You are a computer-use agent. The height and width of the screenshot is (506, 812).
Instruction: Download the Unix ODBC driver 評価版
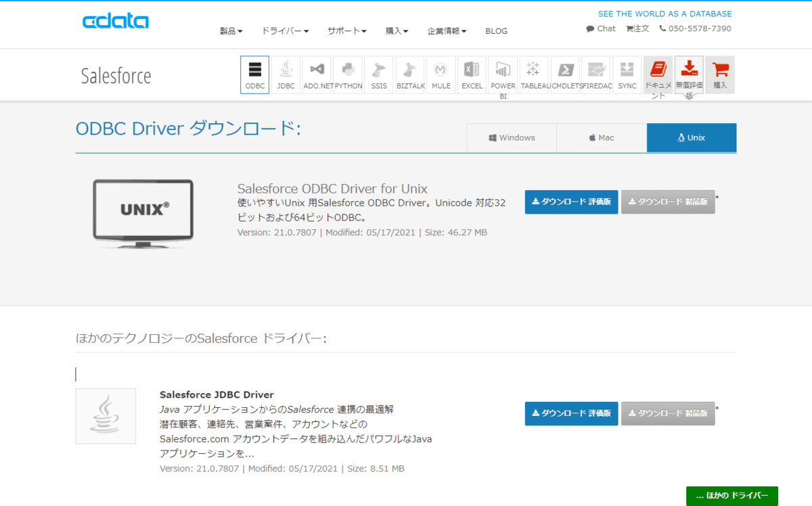point(571,202)
